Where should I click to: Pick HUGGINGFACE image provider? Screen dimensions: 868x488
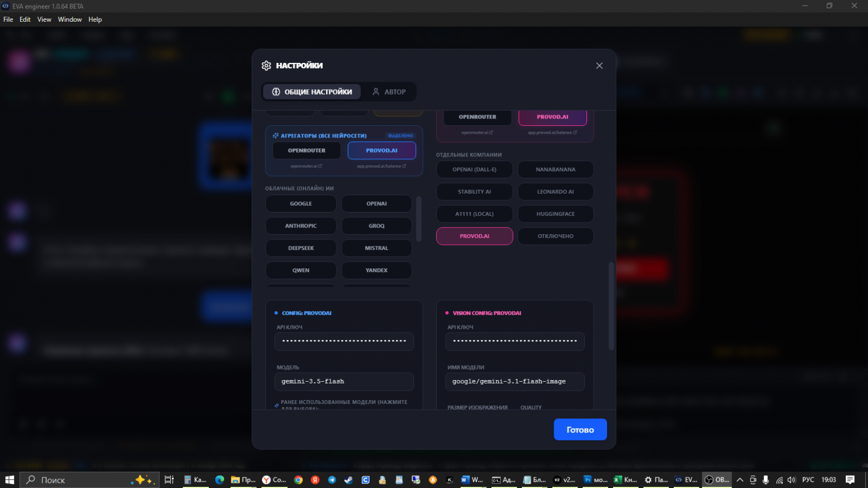tap(556, 214)
